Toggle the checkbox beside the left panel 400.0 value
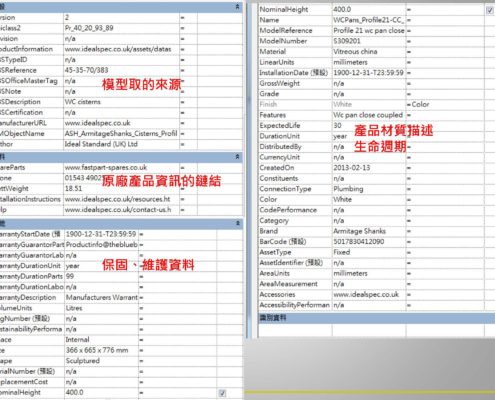This screenshot has height=400, width=495. pos(222,393)
